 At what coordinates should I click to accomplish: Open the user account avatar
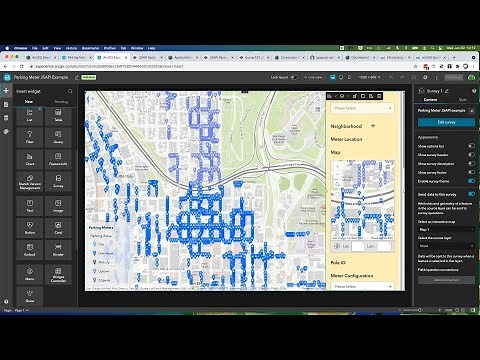(x=472, y=77)
